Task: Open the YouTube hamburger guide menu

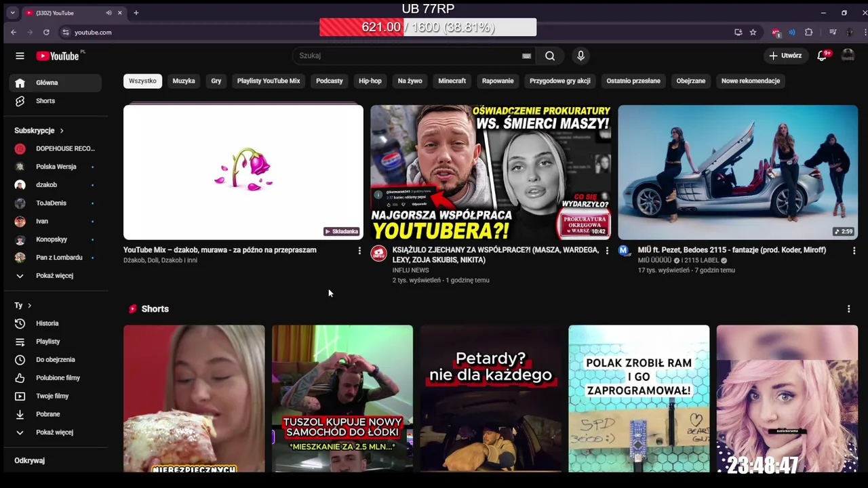Action: point(20,56)
